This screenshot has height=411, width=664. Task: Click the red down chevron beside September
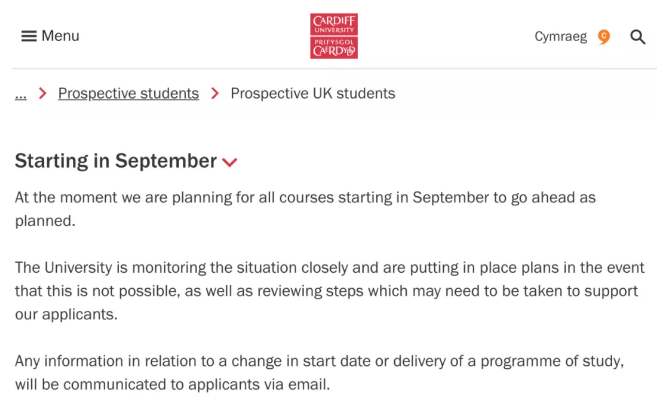[230, 163]
